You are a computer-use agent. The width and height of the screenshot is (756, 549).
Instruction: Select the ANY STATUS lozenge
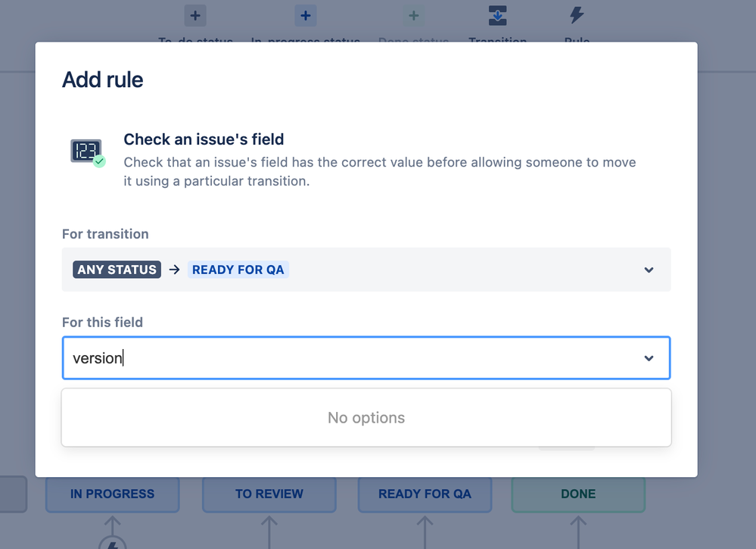117,270
